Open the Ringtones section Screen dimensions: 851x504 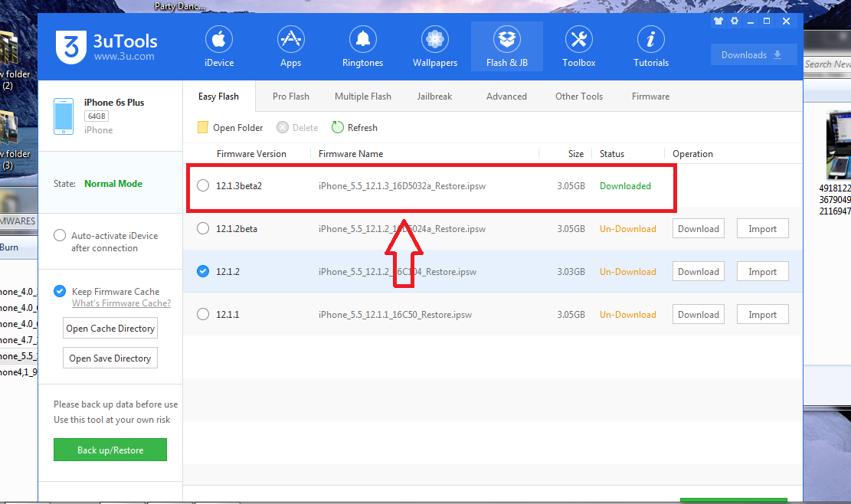(x=362, y=47)
